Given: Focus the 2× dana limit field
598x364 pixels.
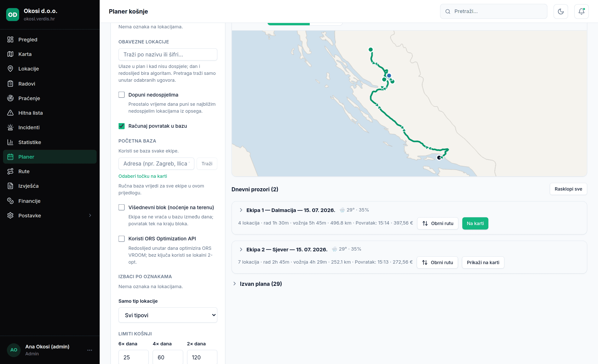Looking at the screenshot, I should tap(202, 357).
